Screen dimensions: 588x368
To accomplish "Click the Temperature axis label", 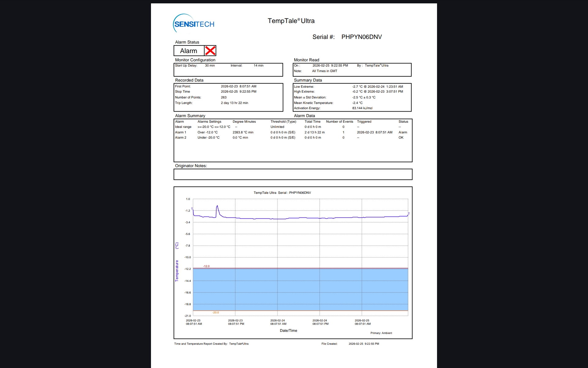I will coord(177,271).
